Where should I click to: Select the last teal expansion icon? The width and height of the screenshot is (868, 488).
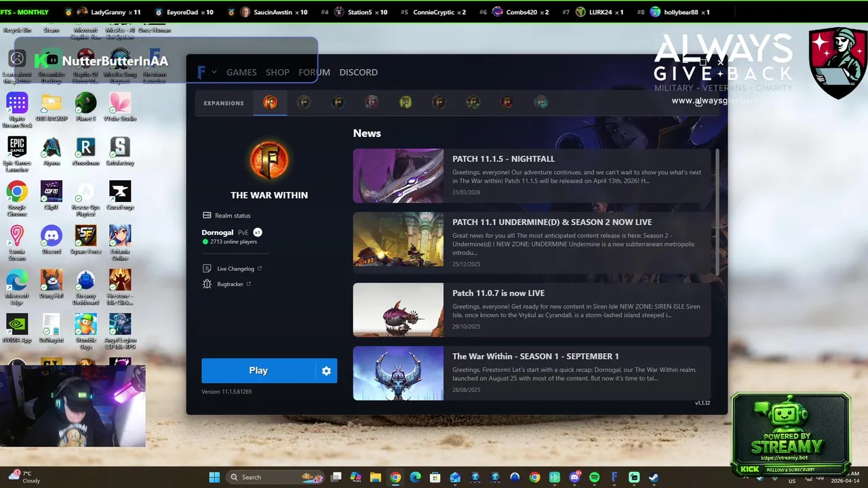pos(541,102)
